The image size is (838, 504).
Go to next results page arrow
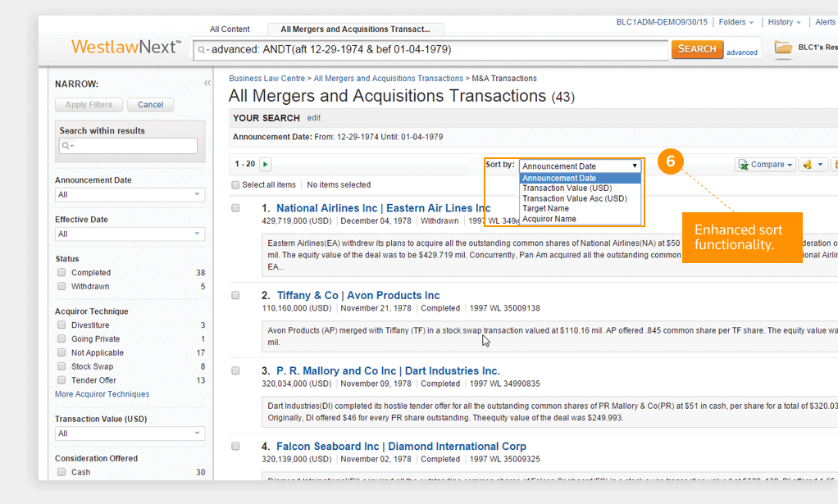[x=265, y=165]
